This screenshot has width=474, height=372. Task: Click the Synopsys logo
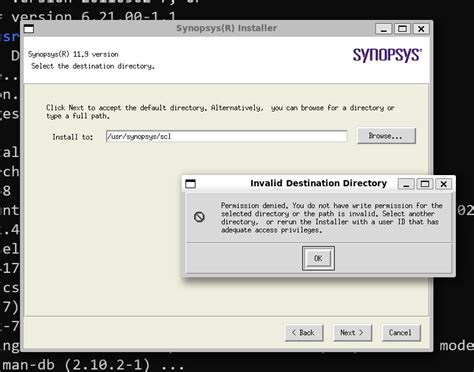pyautogui.click(x=387, y=55)
